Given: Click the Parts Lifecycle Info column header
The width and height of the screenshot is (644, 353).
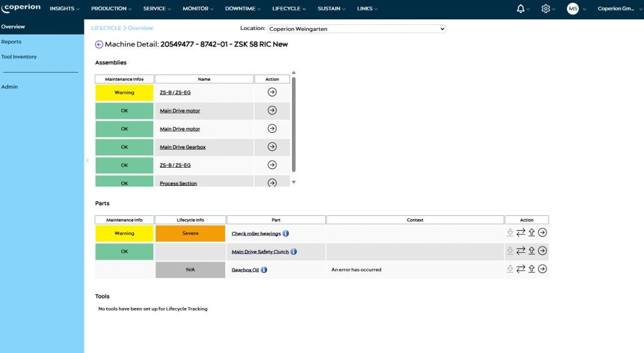Looking at the screenshot, I should [190, 220].
